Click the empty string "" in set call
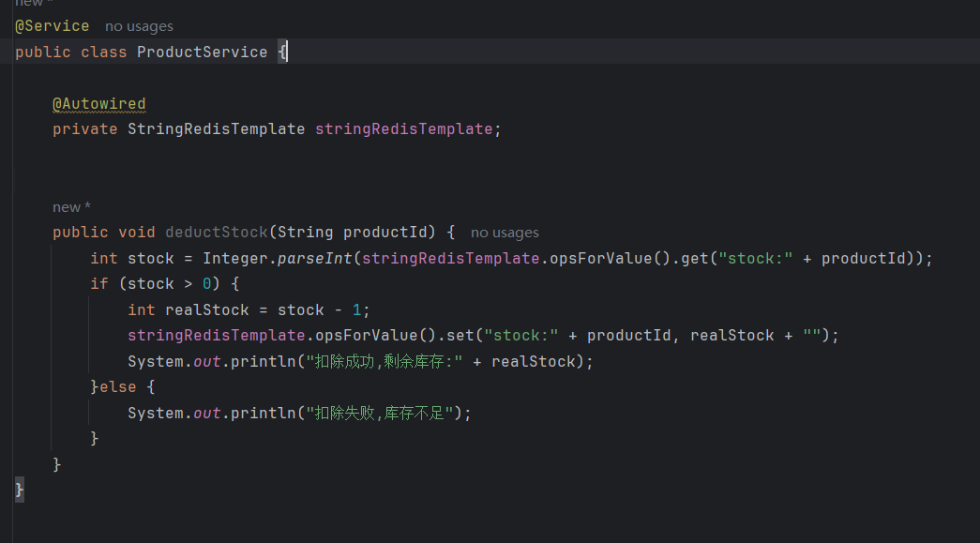This screenshot has height=543, width=980. tap(812, 336)
